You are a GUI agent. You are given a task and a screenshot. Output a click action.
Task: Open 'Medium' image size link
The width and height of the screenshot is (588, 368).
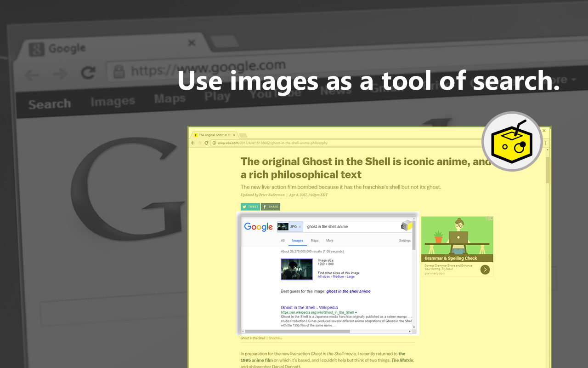338,276
